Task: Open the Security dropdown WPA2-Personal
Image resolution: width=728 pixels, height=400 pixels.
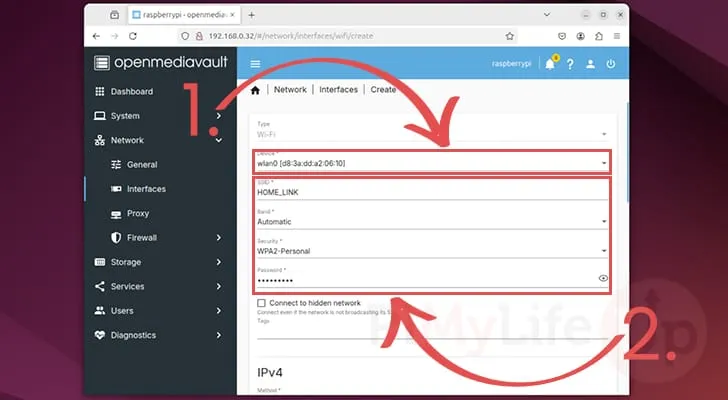Action: [x=432, y=251]
